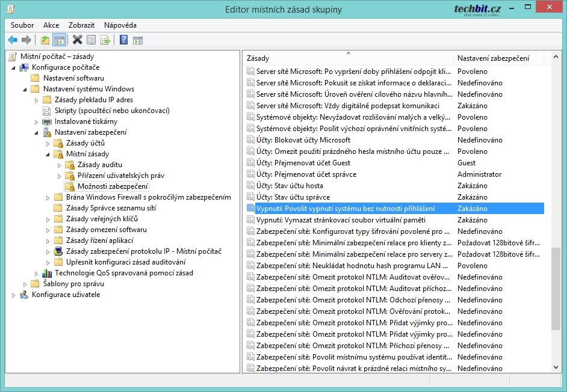Click the Forward arrow in toolbar
The image size is (567, 392).
[26, 40]
